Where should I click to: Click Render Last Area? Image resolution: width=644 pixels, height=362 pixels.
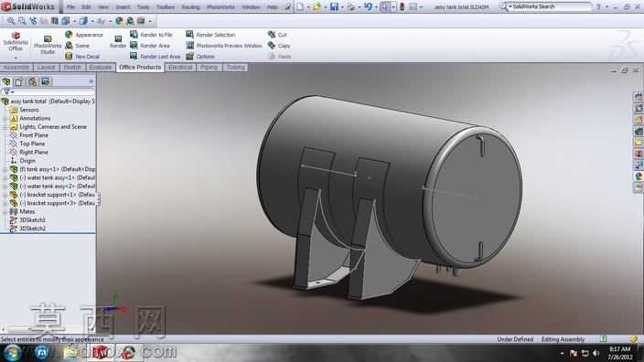tap(155, 57)
